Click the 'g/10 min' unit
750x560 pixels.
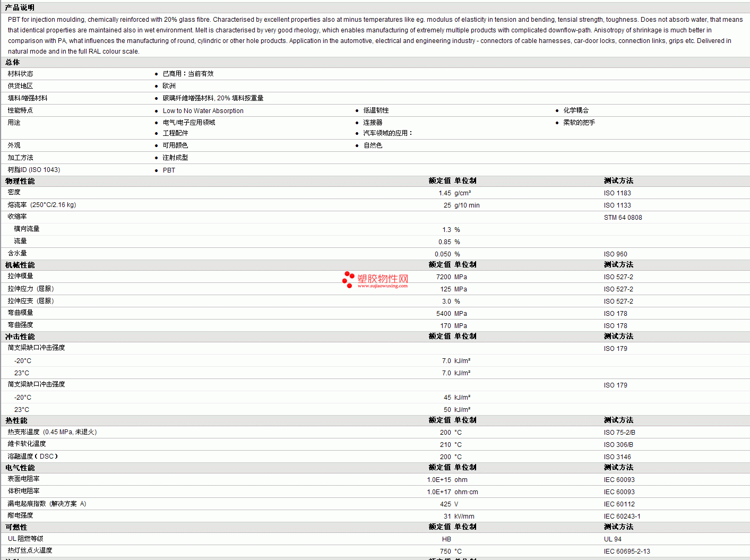[467, 205]
